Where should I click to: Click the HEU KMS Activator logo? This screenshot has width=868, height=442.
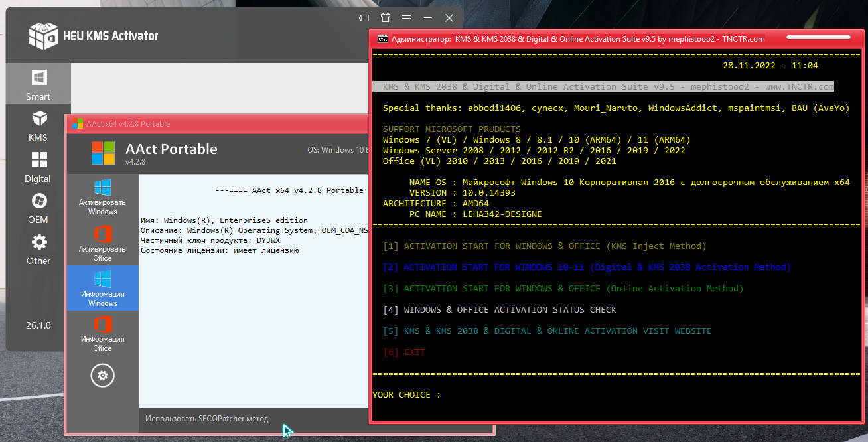pos(44,36)
